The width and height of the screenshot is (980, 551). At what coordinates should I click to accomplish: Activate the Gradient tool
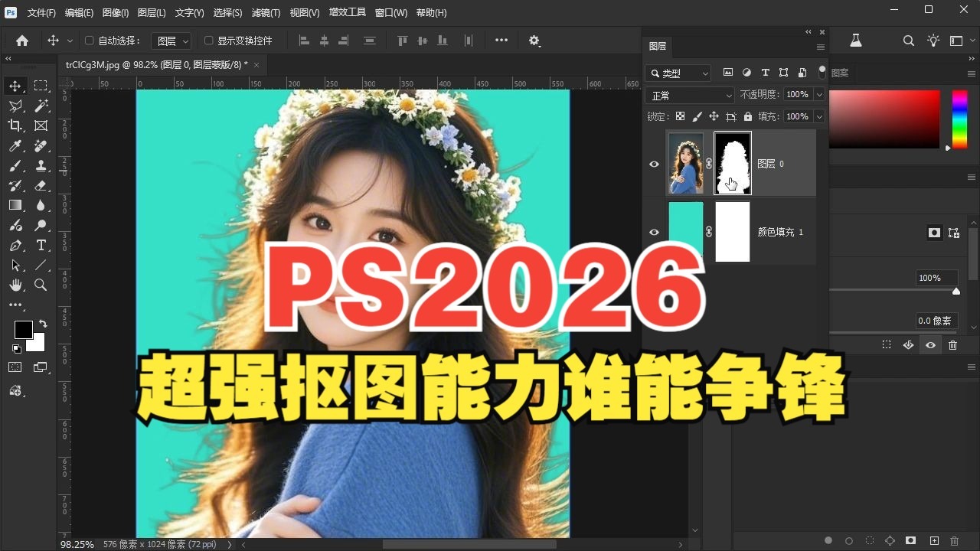[15, 205]
